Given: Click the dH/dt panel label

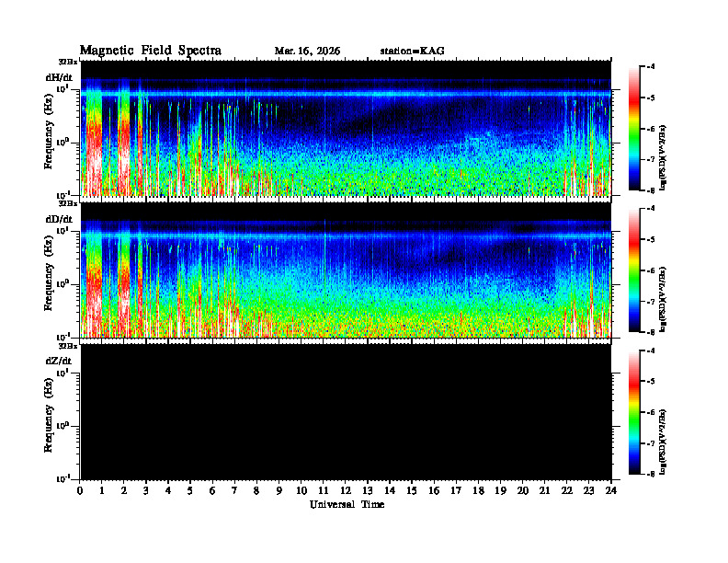Looking at the screenshot, I should 59,77.
